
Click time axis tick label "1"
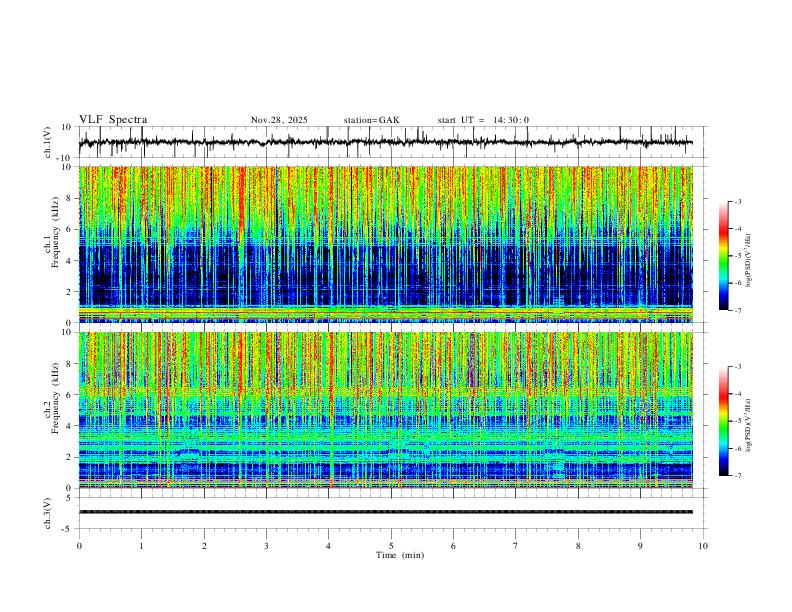pos(142,546)
